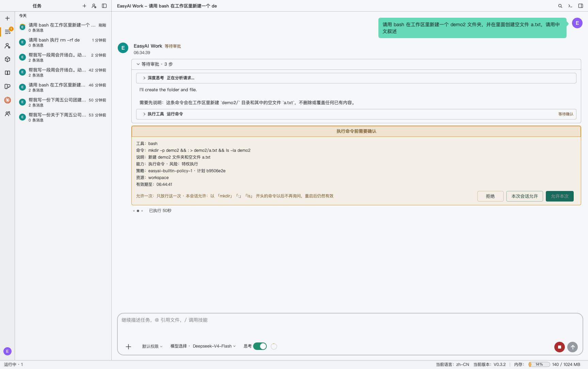
Task: Click the 拒绝 button
Action: [x=490, y=196]
